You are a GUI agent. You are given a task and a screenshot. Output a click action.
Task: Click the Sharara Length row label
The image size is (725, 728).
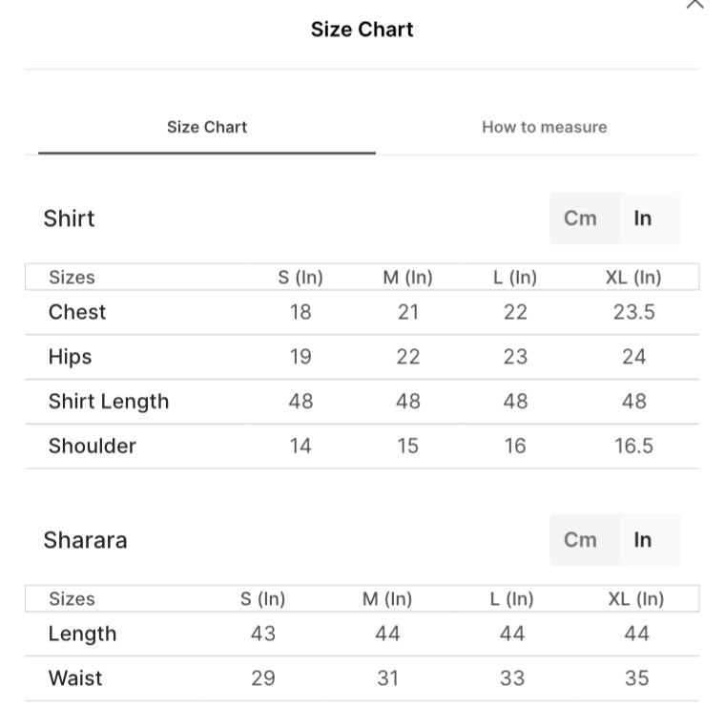point(82,634)
